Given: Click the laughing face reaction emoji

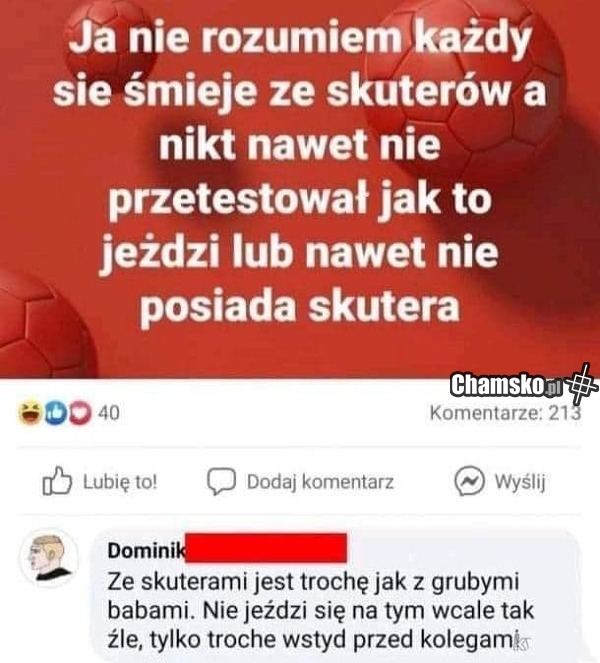Looking at the screenshot, I should click(x=30, y=413).
